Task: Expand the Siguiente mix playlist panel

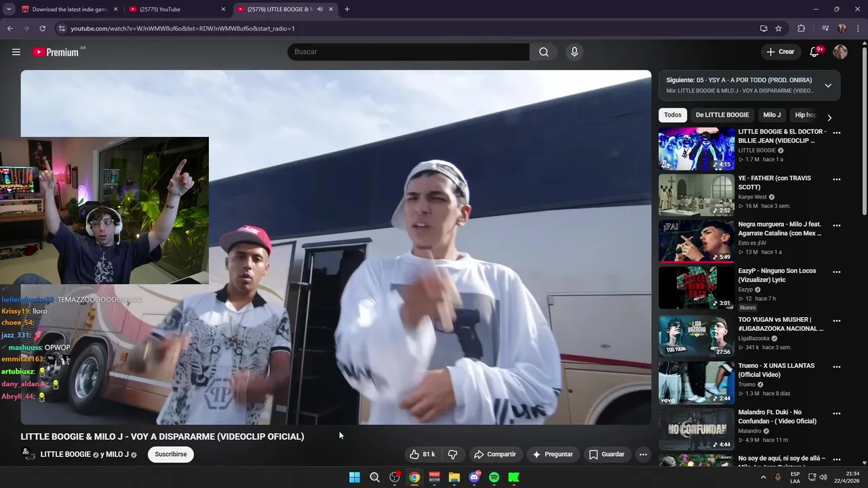Action: pyautogui.click(x=828, y=85)
